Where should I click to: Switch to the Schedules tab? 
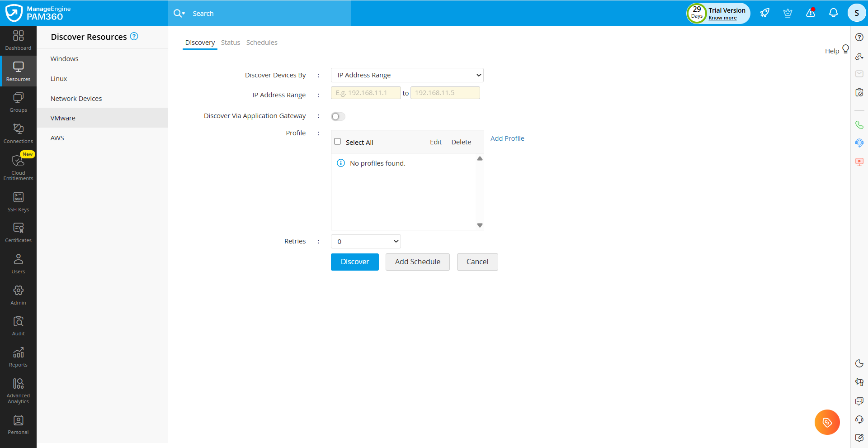click(262, 43)
